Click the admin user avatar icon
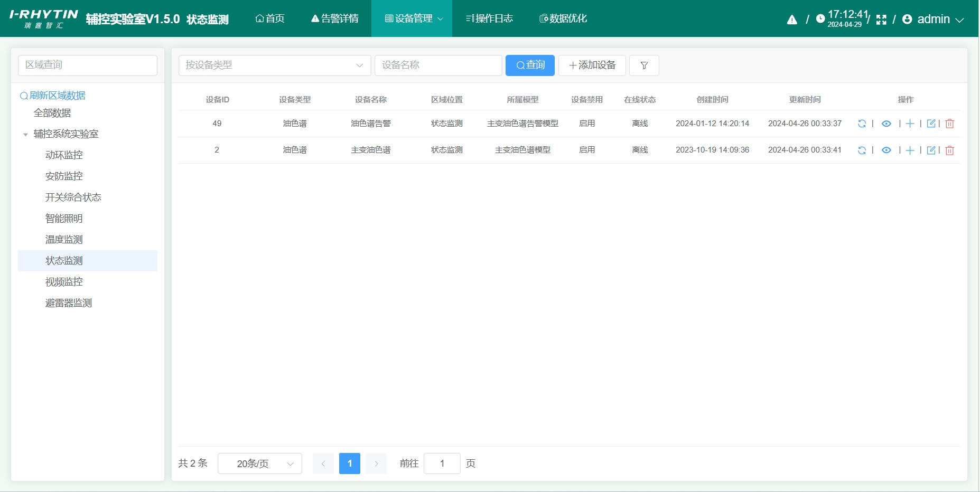 [x=907, y=19]
